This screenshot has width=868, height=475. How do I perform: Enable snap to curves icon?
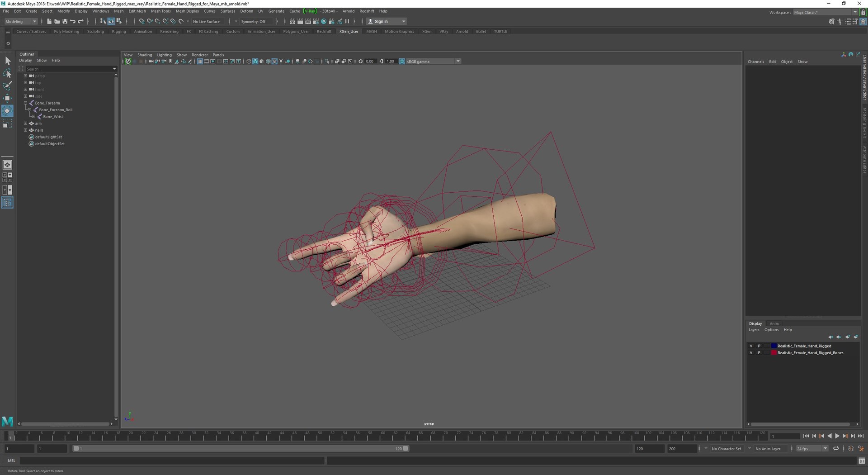click(x=150, y=21)
